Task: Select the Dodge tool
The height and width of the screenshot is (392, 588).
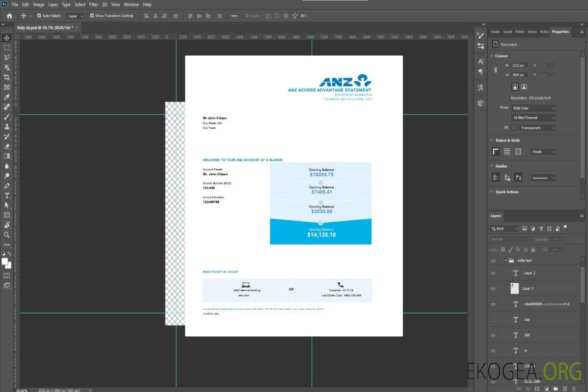Action: click(7, 175)
